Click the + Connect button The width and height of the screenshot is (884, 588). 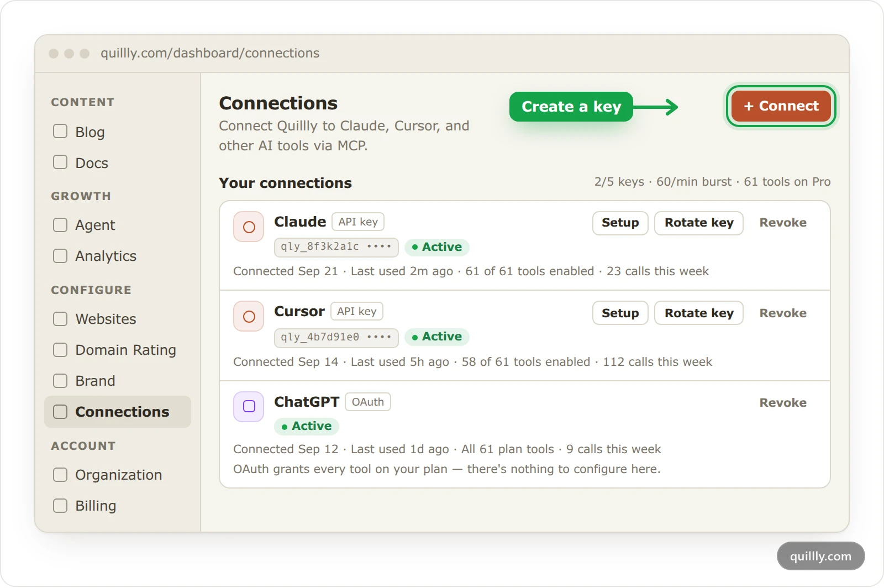781,106
